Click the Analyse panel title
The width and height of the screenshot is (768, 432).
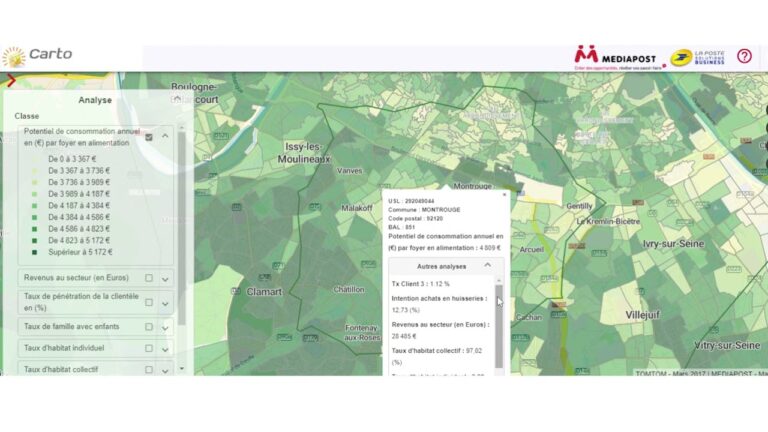click(x=95, y=100)
